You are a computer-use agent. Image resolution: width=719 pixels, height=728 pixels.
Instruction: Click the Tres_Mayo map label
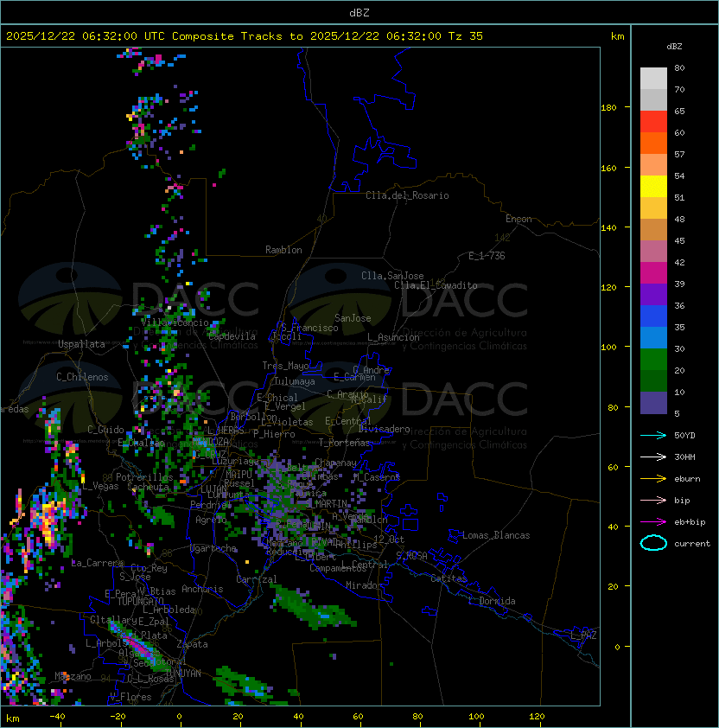tap(285, 366)
